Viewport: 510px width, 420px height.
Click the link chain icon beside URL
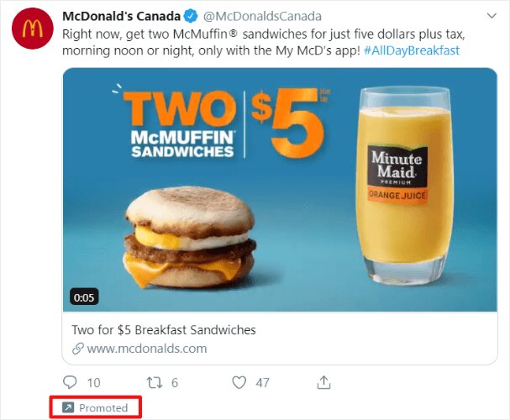coord(77,348)
